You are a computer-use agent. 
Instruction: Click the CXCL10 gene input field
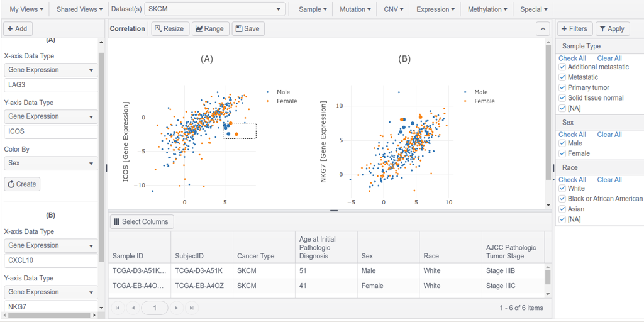tap(51, 261)
